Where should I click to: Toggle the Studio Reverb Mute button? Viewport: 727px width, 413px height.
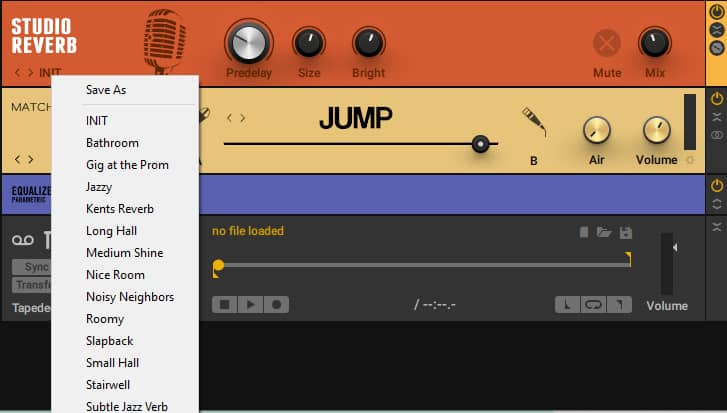coord(606,44)
